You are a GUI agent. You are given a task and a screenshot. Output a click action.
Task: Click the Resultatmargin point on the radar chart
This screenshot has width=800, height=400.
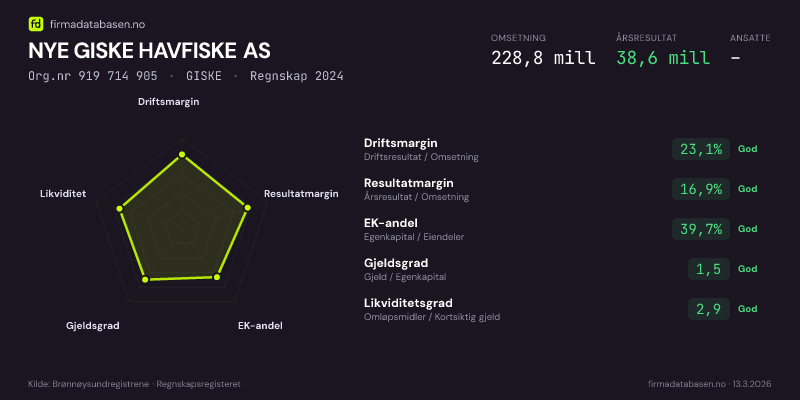[247, 208]
